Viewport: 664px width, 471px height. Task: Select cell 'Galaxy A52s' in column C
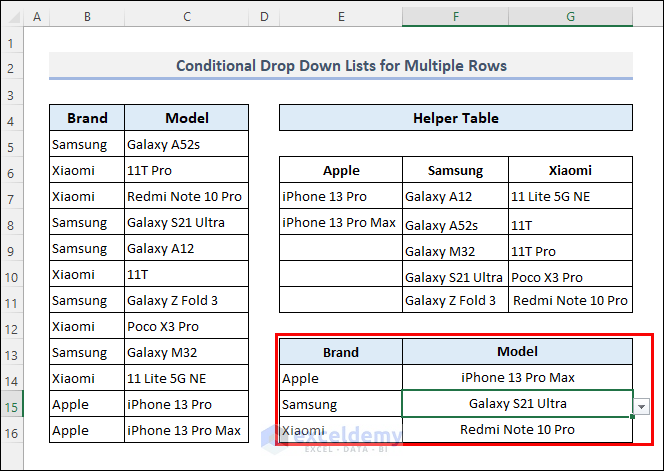(x=186, y=144)
